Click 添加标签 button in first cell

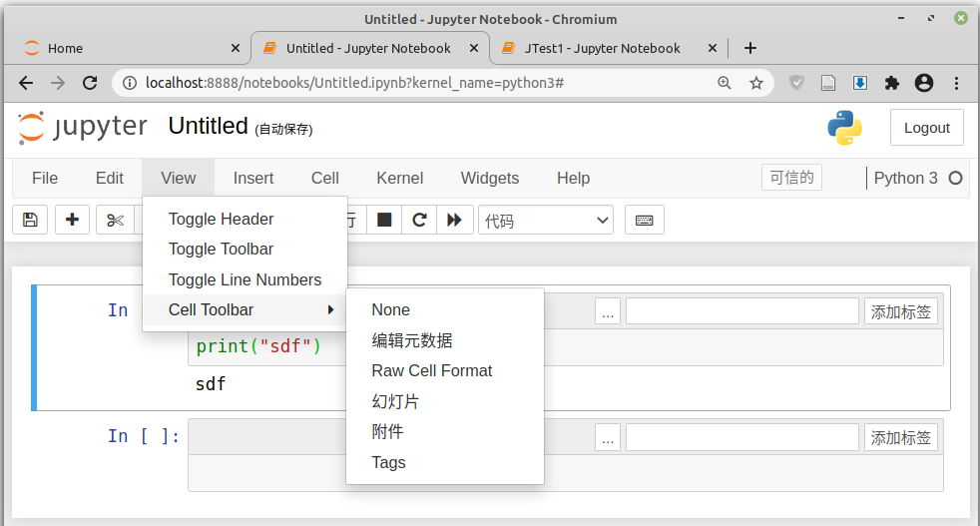coord(900,311)
